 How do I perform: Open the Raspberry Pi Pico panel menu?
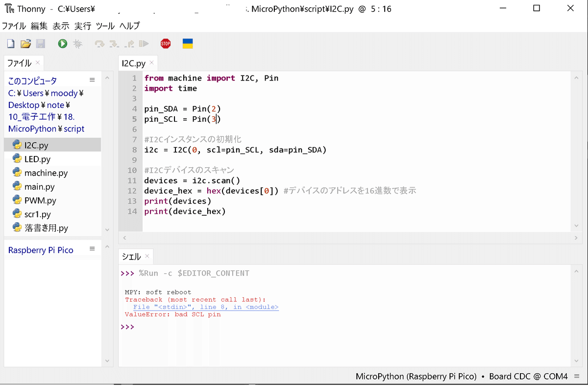(x=92, y=250)
